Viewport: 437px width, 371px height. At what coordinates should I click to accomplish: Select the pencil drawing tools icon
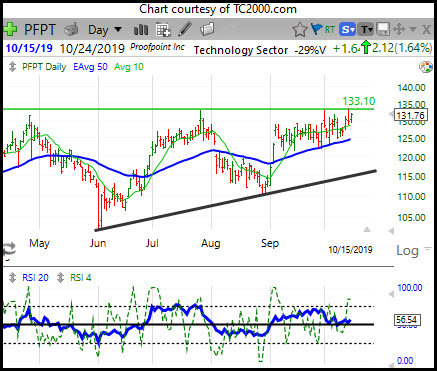(x=185, y=29)
